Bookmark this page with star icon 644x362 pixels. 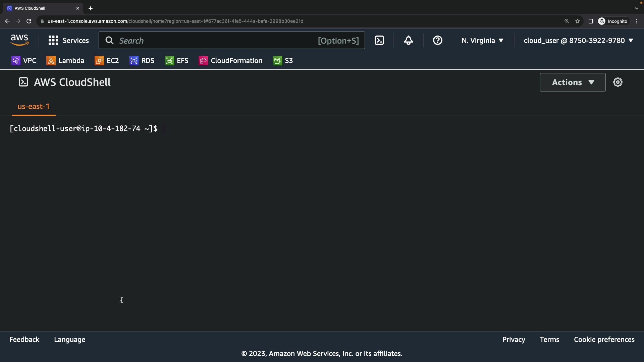(578, 21)
